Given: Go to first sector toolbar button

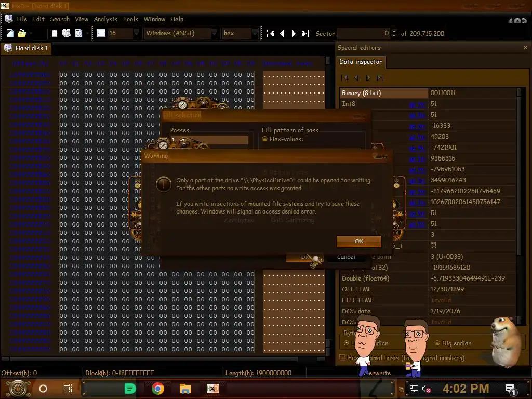Looking at the screenshot, I should click(270, 33).
